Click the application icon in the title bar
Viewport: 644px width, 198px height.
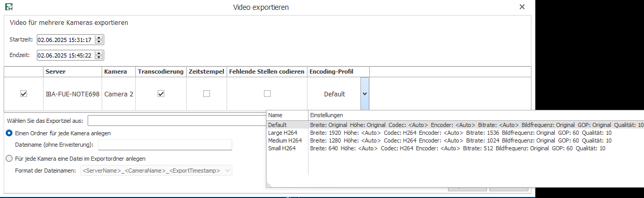coord(8,7)
